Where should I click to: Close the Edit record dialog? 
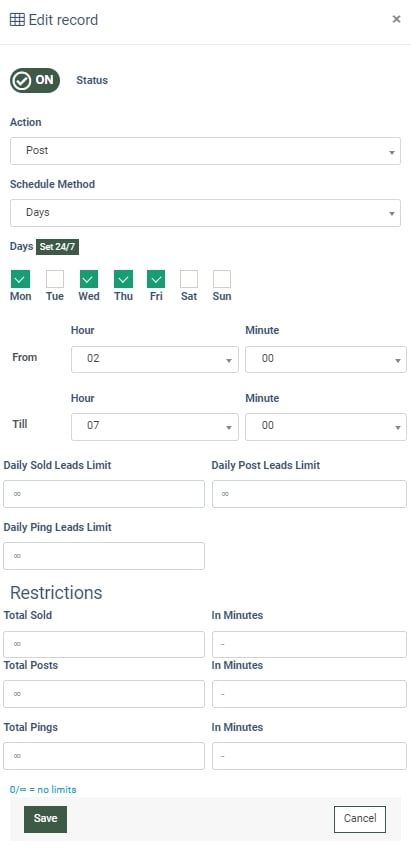click(x=396, y=19)
